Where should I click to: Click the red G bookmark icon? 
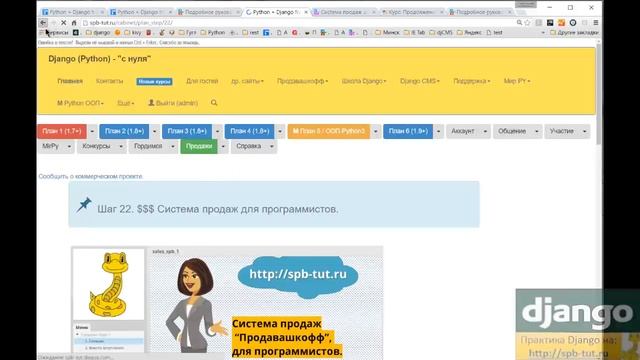point(294,32)
